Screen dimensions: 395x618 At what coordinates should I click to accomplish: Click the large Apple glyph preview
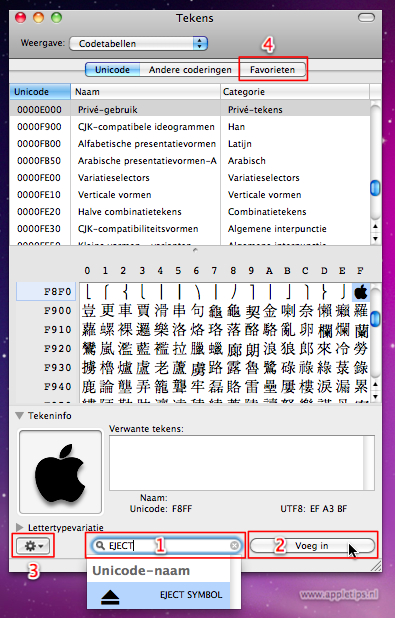(x=60, y=471)
